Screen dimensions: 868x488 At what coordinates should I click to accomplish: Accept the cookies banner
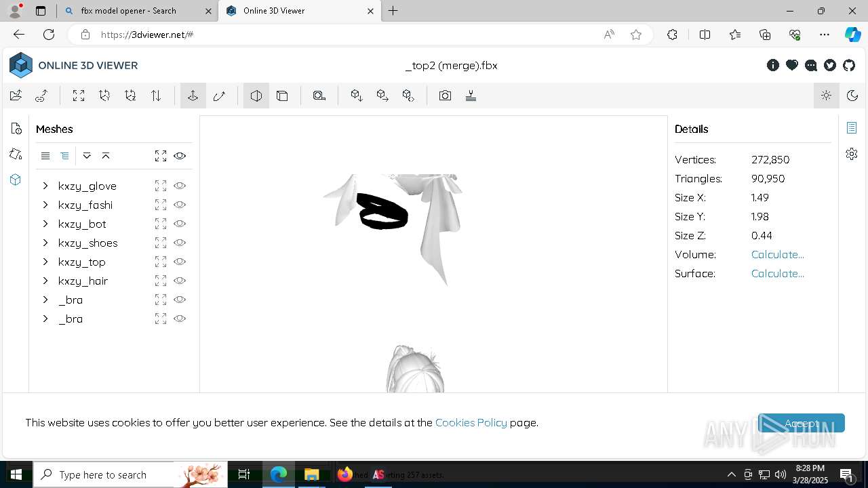tap(801, 423)
